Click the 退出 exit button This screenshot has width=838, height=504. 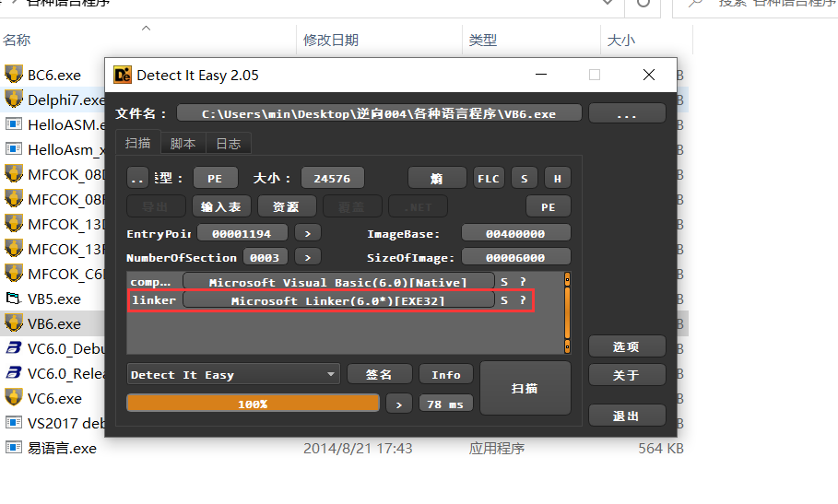627,416
